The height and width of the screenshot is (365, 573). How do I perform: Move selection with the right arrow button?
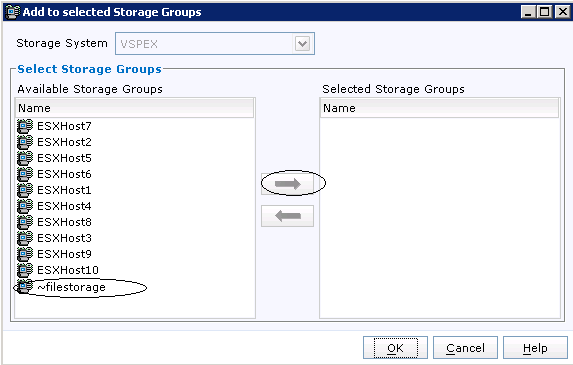point(287,184)
